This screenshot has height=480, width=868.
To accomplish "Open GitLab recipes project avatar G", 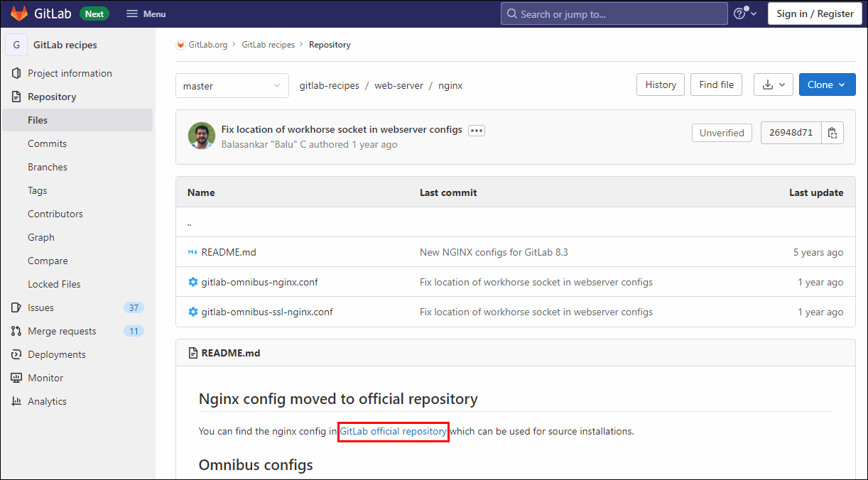I will [x=16, y=45].
